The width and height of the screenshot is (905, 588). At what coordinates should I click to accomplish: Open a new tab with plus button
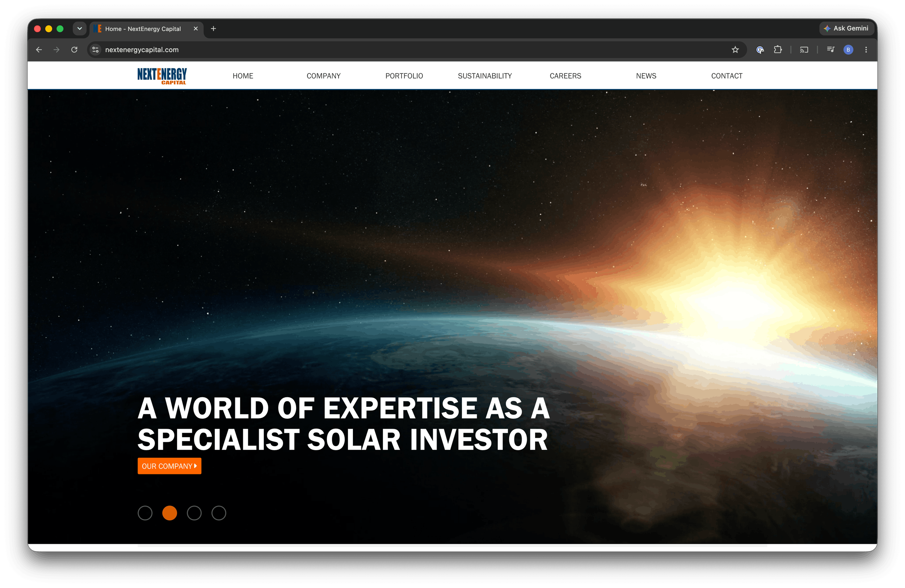tap(213, 29)
